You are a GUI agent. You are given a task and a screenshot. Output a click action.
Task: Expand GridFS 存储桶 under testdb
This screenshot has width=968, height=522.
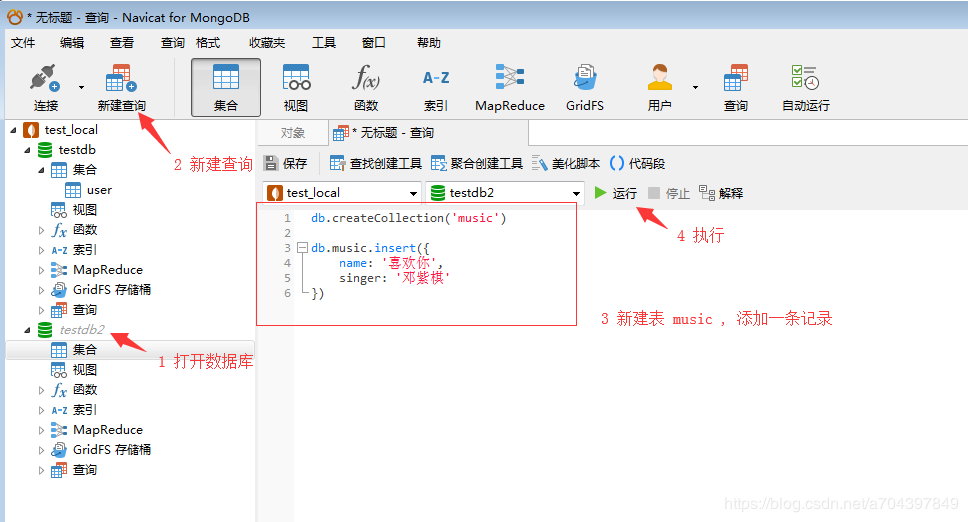coord(41,290)
